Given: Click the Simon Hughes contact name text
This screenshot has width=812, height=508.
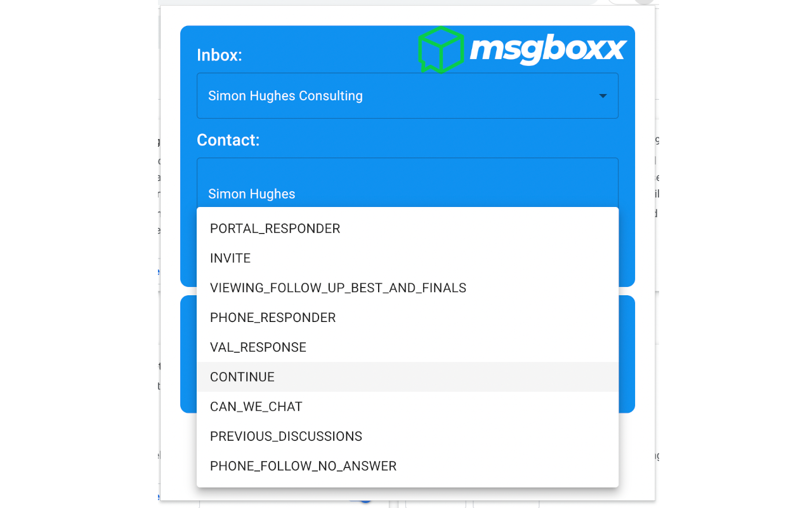Looking at the screenshot, I should point(251,194).
